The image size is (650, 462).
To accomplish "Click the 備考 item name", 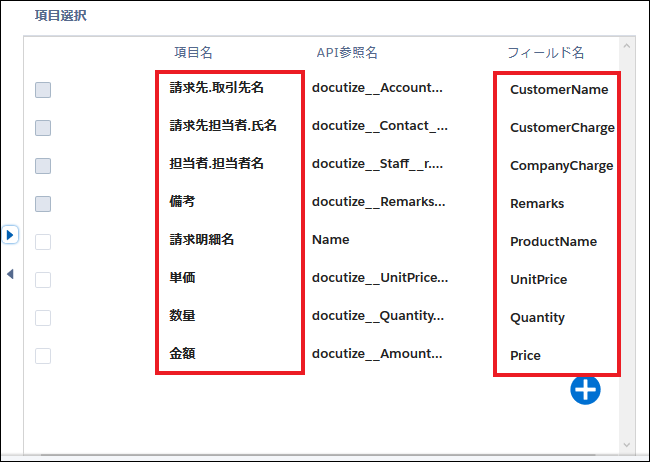I will coord(182,202).
